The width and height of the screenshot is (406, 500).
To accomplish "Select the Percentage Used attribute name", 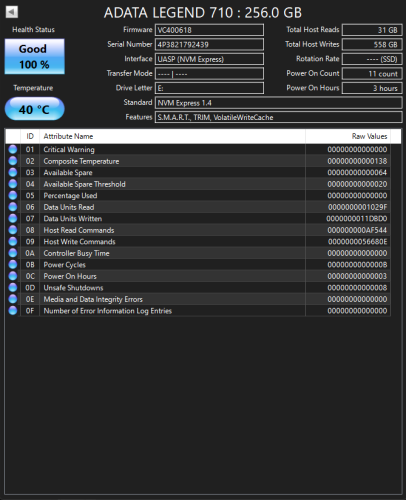I will tap(70, 196).
